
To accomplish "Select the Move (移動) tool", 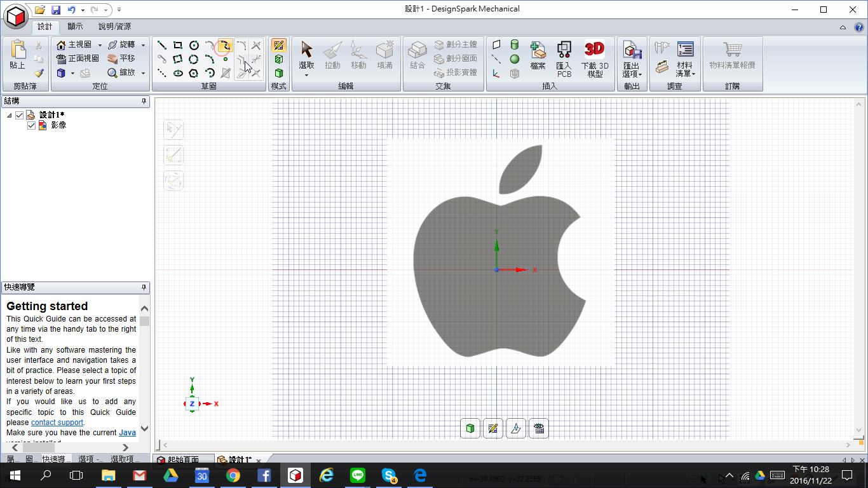I will coord(358,55).
